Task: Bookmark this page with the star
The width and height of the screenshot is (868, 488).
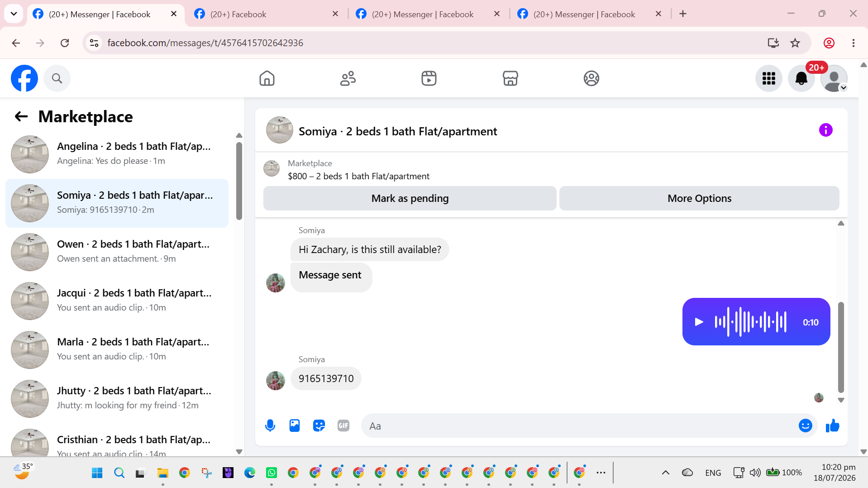Action: click(795, 43)
